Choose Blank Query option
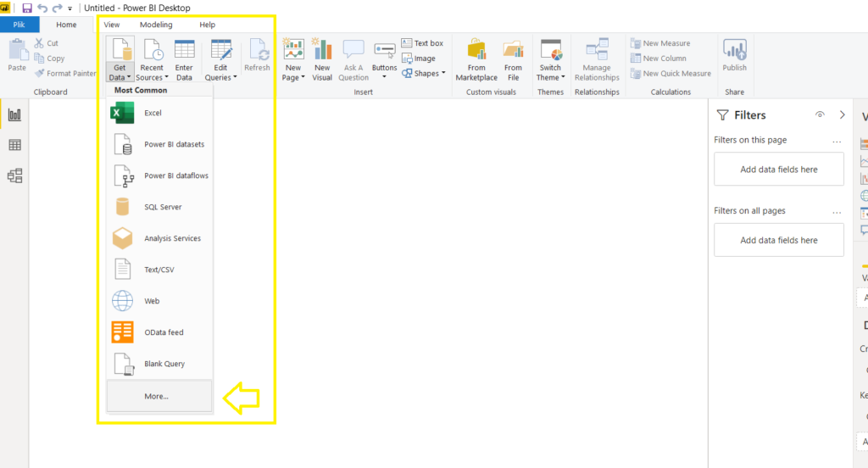The height and width of the screenshot is (468, 868). [159, 364]
